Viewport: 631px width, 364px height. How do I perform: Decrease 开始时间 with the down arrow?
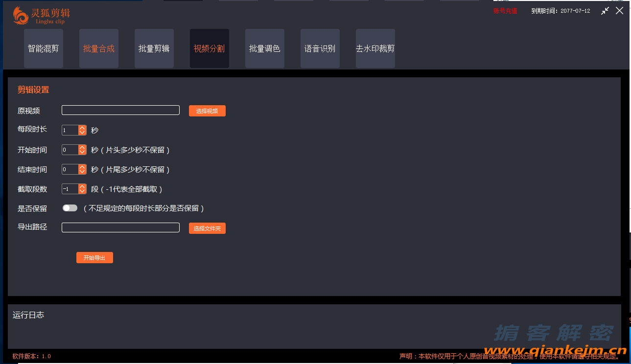point(82,152)
